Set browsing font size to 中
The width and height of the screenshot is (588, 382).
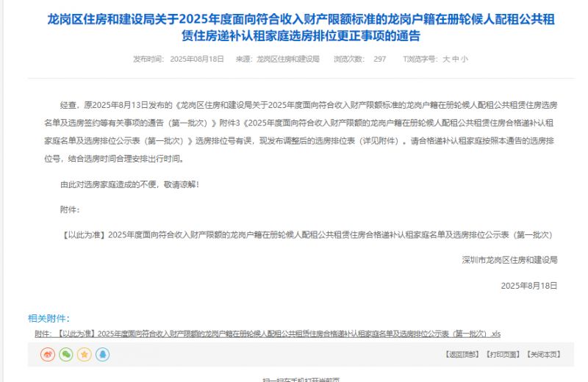[x=455, y=59]
